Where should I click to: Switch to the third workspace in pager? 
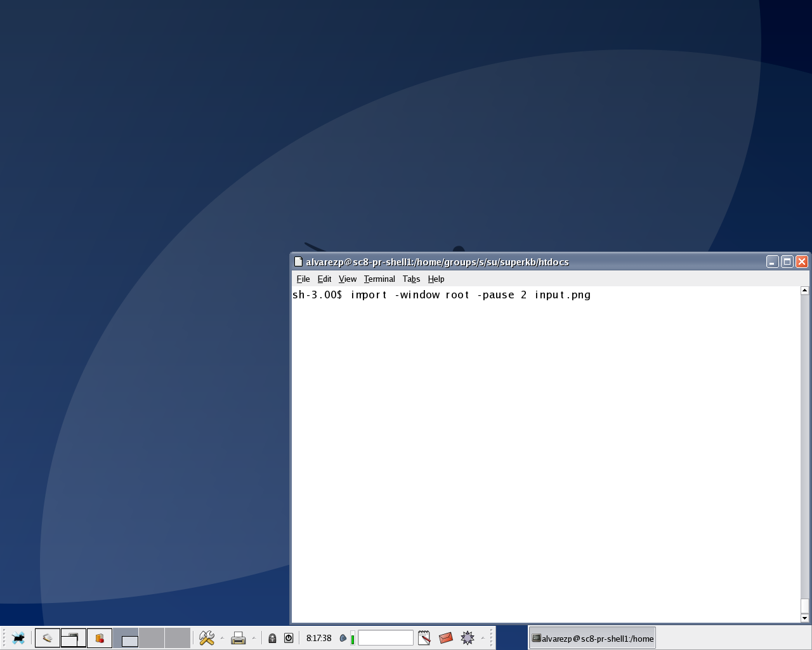(178, 638)
